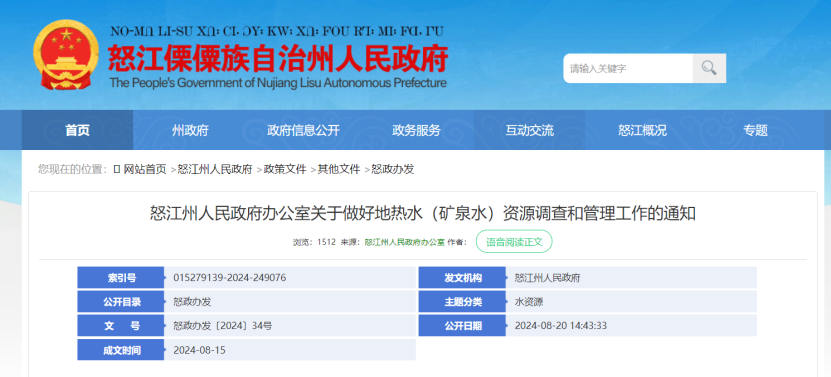Click the 发文机构 label cell
This screenshot has width=831, height=377.
click(x=462, y=277)
